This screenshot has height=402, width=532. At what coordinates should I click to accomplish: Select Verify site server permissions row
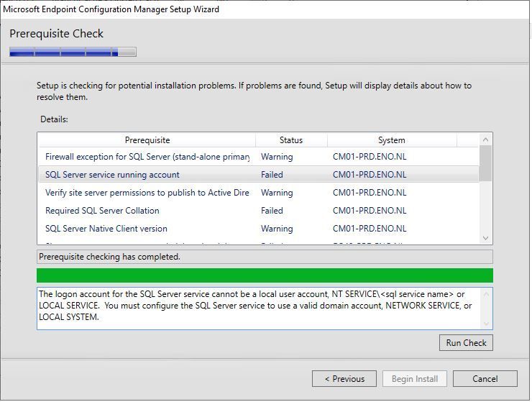(x=259, y=193)
